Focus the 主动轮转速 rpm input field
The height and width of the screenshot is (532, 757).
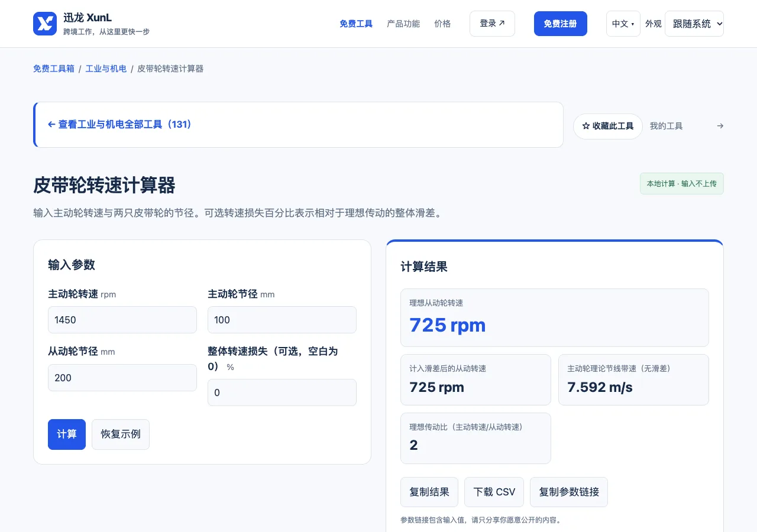tap(122, 320)
